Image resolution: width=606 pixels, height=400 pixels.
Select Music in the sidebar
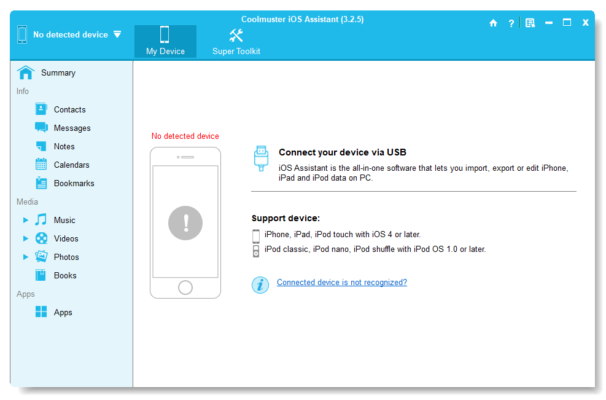tap(64, 220)
